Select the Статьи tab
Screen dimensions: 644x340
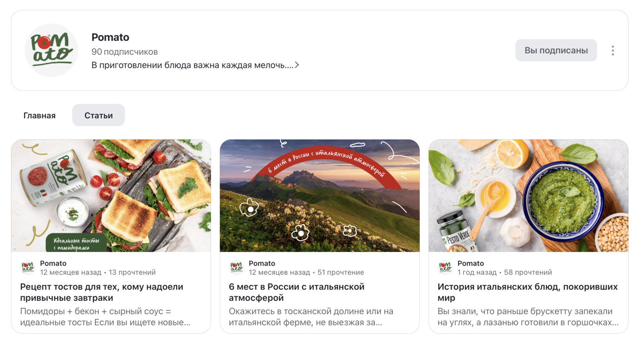pos(99,115)
